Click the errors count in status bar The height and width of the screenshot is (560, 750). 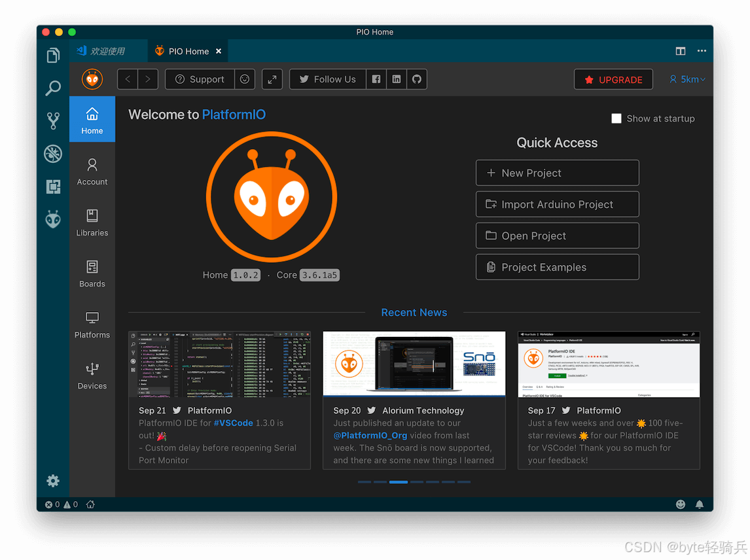coord(52,504)
